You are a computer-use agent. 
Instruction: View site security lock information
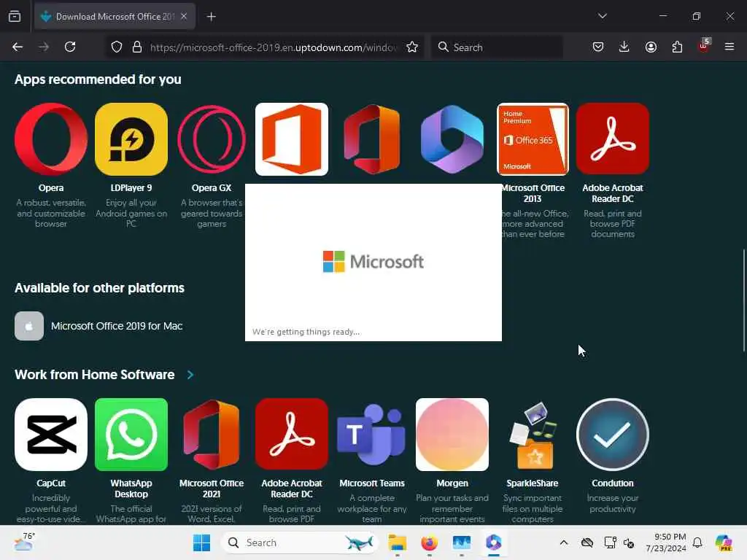pyautogui.click(x=137, y=47)
